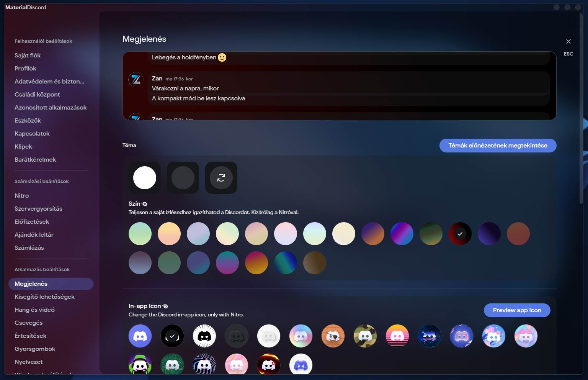Open Saját fiók settings

(51, 56)
